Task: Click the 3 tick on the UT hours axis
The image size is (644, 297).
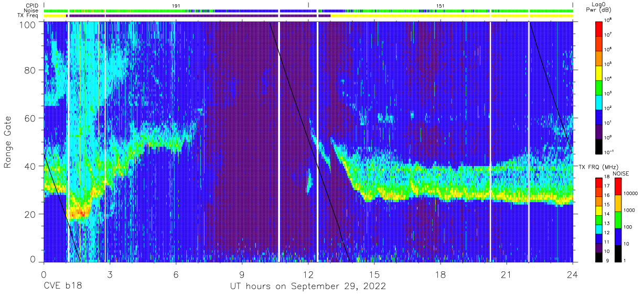Action: tap(110, 274)
